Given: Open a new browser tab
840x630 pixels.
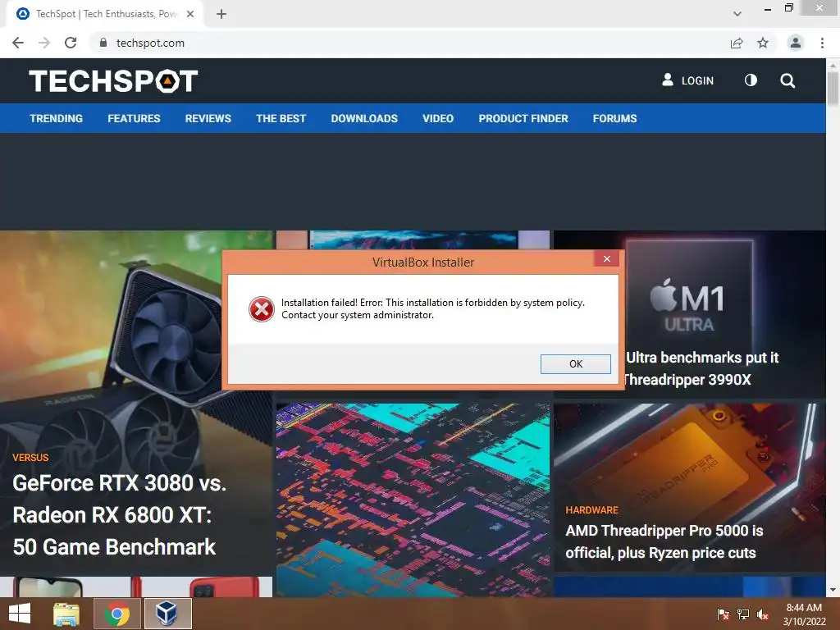Looking at the screenshot, I should point(221,14).
